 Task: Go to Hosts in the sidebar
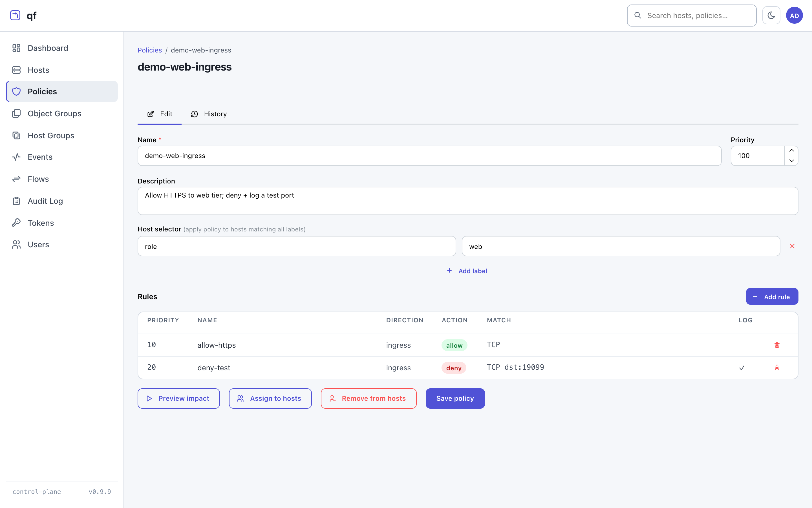[x=62, y=70]
